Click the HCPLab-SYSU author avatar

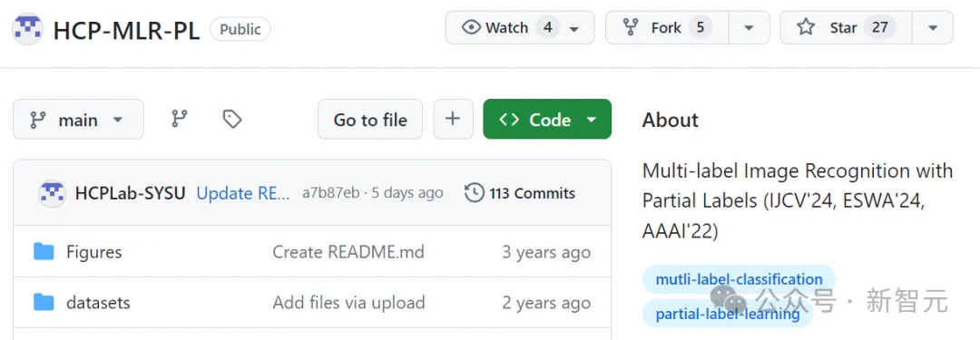pyautogui.click(x=52, y=193)
